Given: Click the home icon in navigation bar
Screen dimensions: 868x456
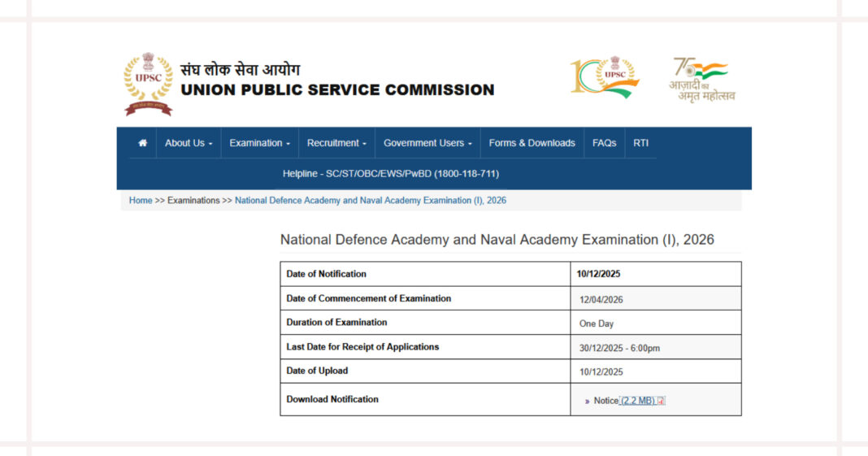Looking at the screenshot, I should click(x=143, y=143).
